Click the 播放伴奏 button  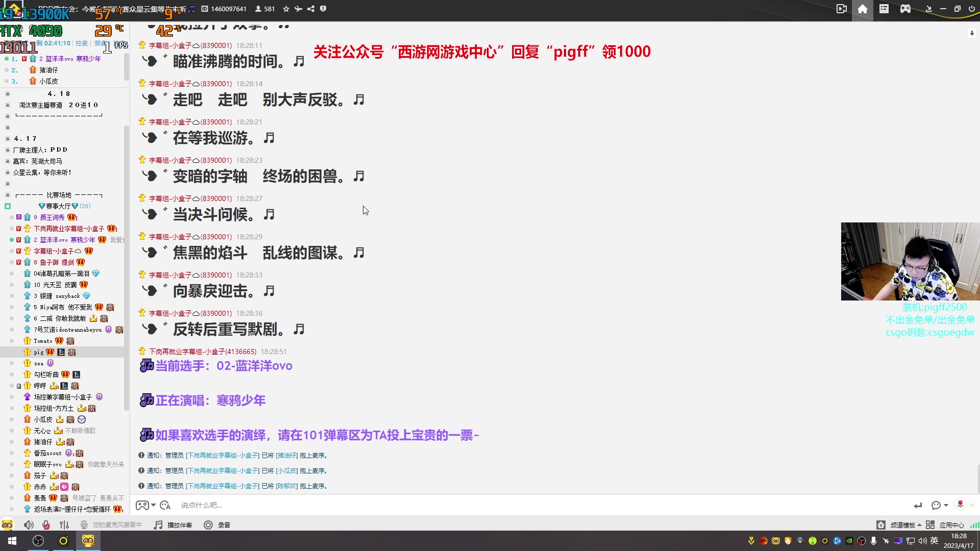(173, 525)
